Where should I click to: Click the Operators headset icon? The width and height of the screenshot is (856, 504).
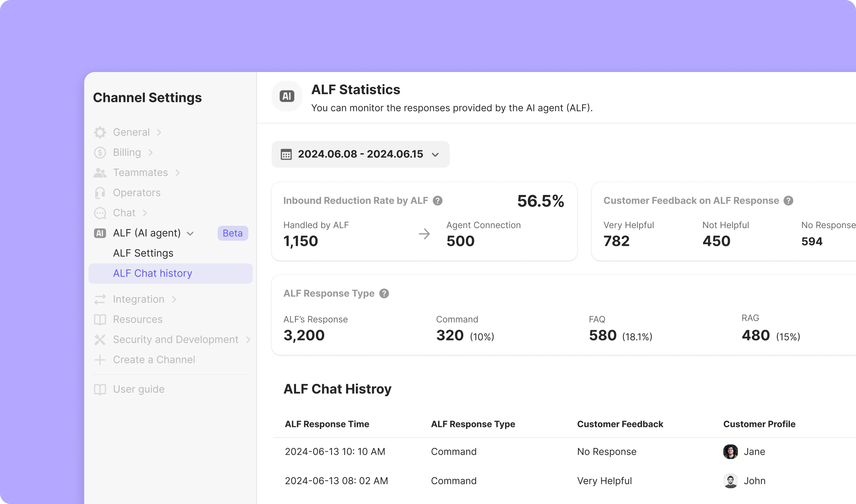click(100, 193)
